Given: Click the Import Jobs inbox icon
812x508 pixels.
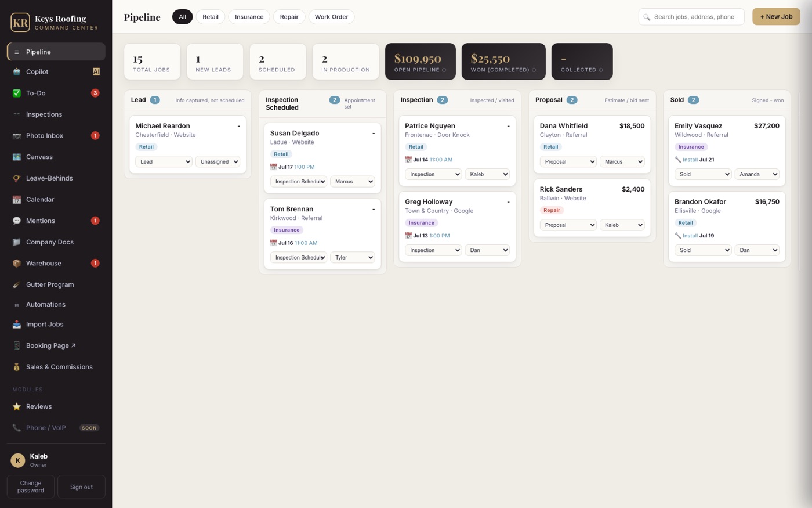Looking at the screenshot, I should tap(17, 325).
